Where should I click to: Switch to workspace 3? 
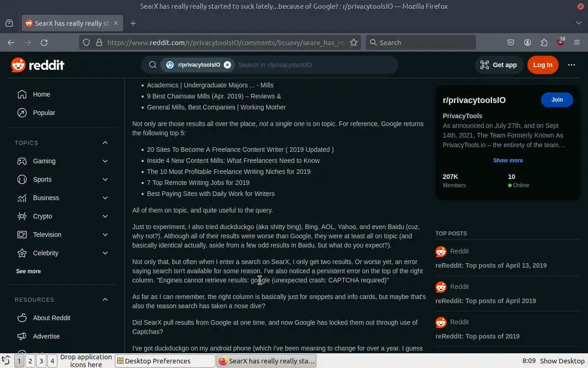point(41,361)
